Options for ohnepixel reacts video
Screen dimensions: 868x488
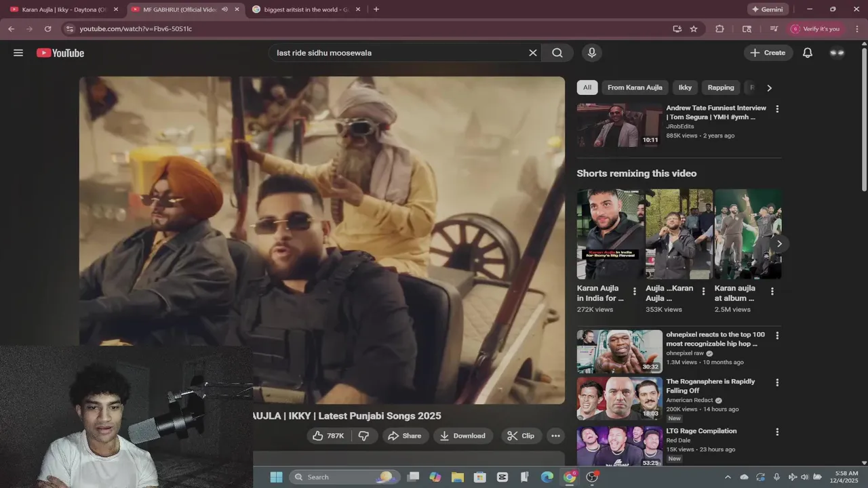pyautogui.click(x=777, y=335)
